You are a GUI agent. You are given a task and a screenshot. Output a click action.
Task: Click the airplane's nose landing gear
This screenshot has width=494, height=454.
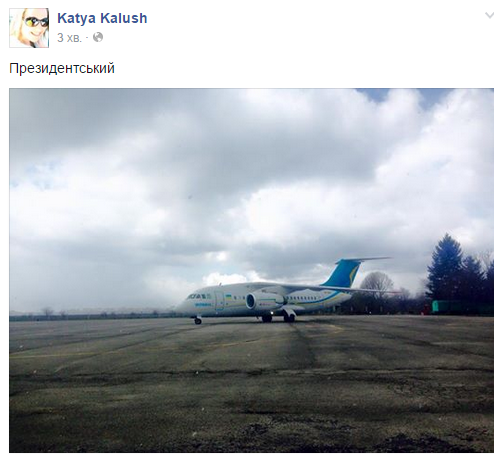(198, 321)
